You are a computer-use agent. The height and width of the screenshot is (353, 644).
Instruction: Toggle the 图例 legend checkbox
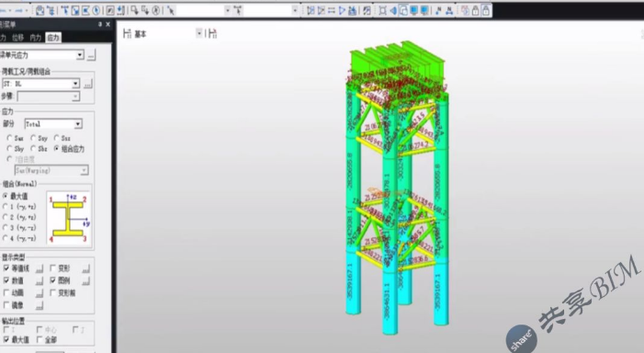pyautogui.click(x=53, y=280)
